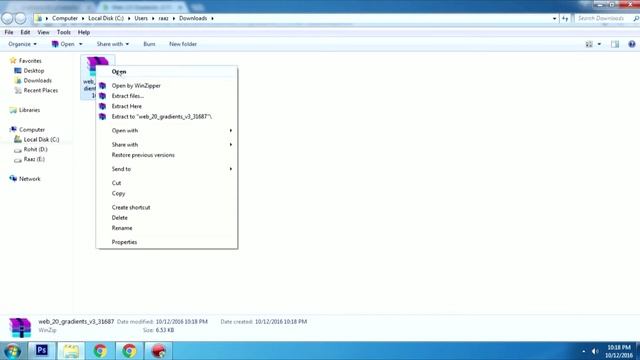The width and height of the screenshot is (640, 360).
Task: Open the File menu
Action: pyautogui.click(x=9, y=32)
